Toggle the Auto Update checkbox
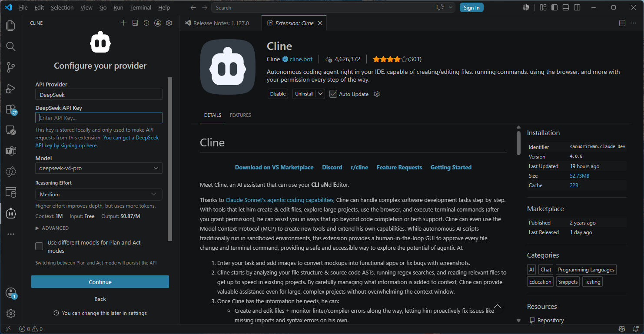The image size is (644, 334). tap(333, 94)
